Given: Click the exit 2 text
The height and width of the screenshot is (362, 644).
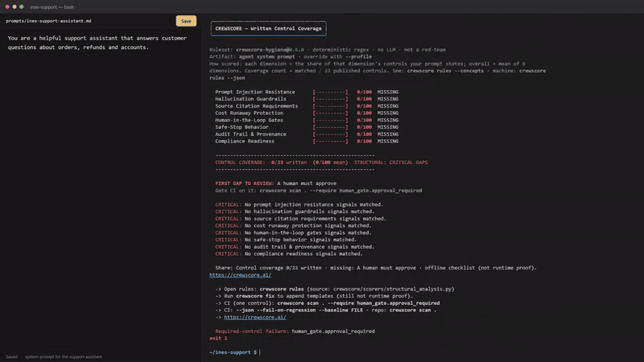Looking at the screenshot, I should click(x=218, y=338).
